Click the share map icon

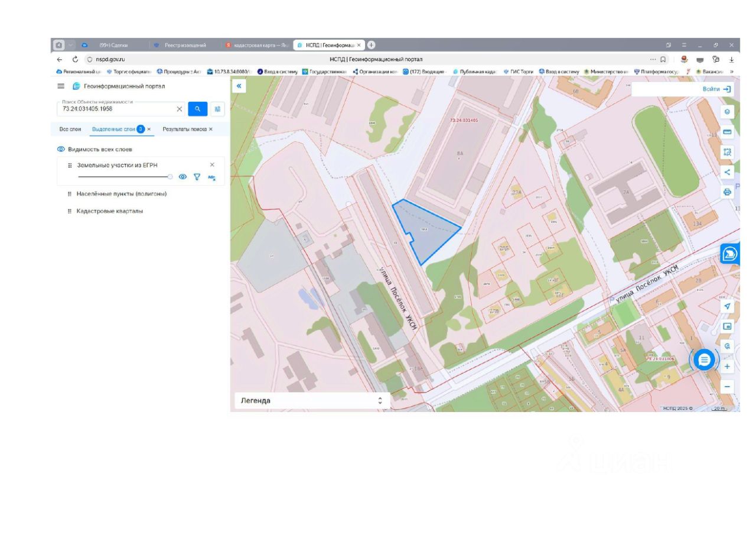pyautogui.click(x=727, y=172)
